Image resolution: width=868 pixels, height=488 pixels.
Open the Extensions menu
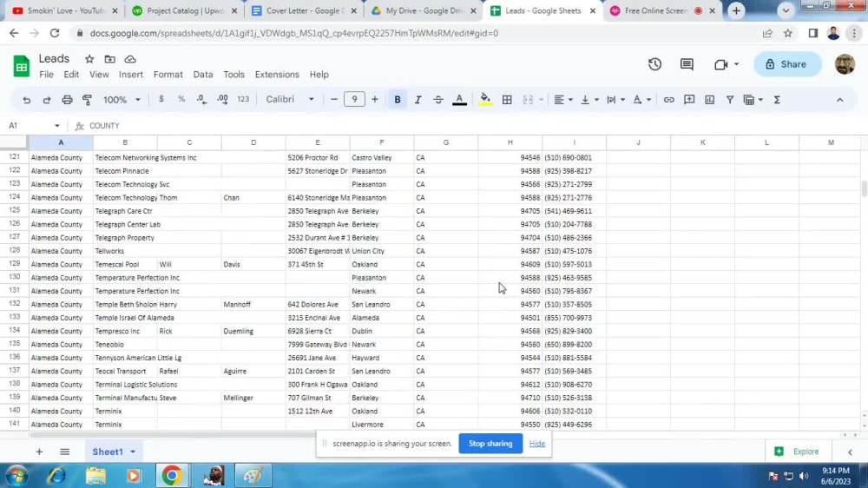pyautogui.click(x=277, y=74)
